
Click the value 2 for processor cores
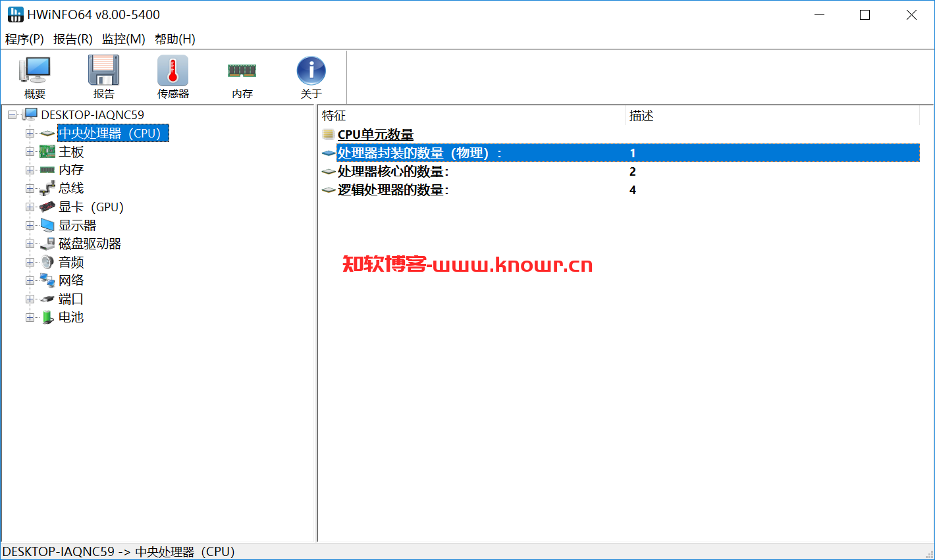click(633, 172)
